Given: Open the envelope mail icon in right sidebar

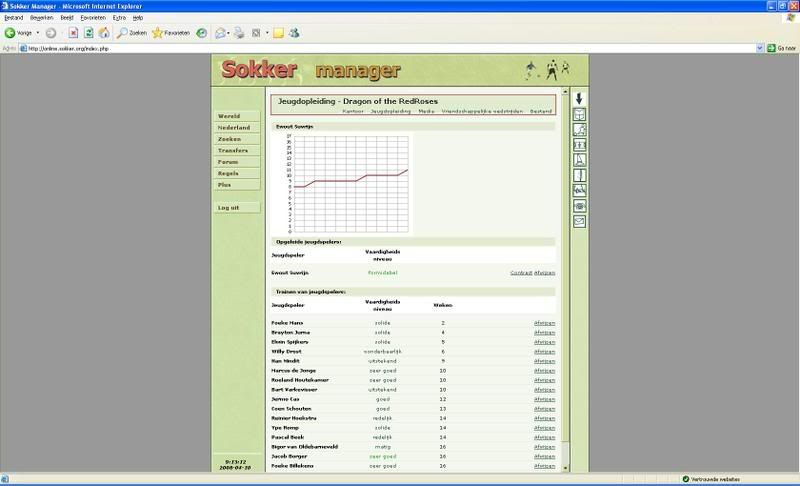Looking at the screenshot, I should 579,221.
